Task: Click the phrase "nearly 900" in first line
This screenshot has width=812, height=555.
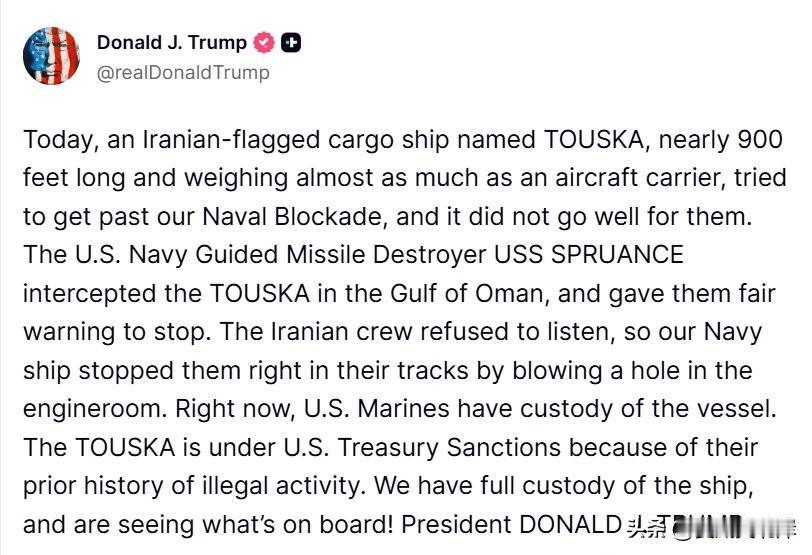Action: 718,140
